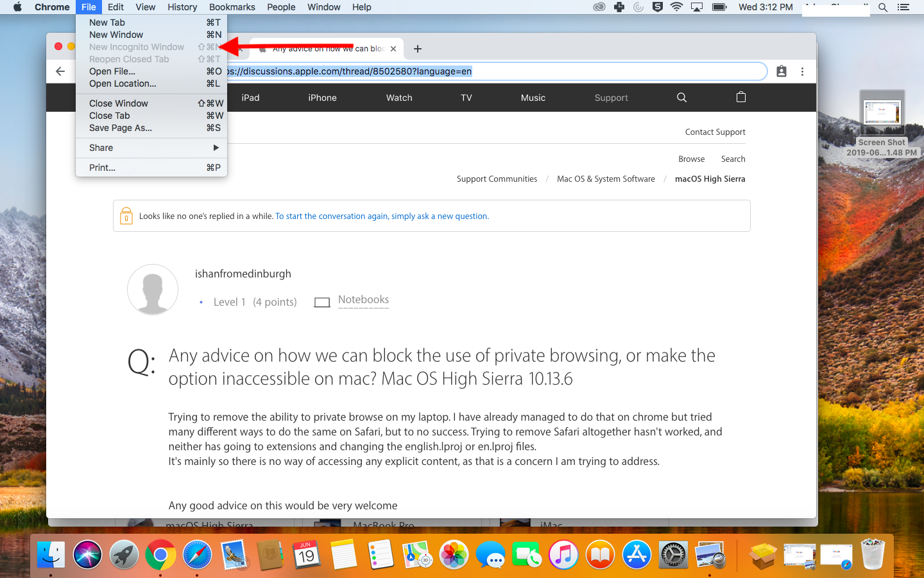Select New Window menu item

(151, 35)
